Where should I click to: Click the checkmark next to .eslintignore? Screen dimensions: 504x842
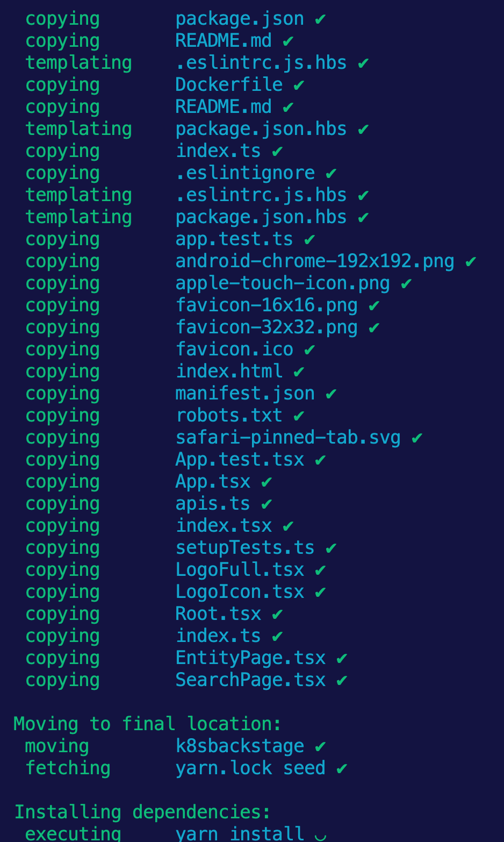click(x=331, y=174)
